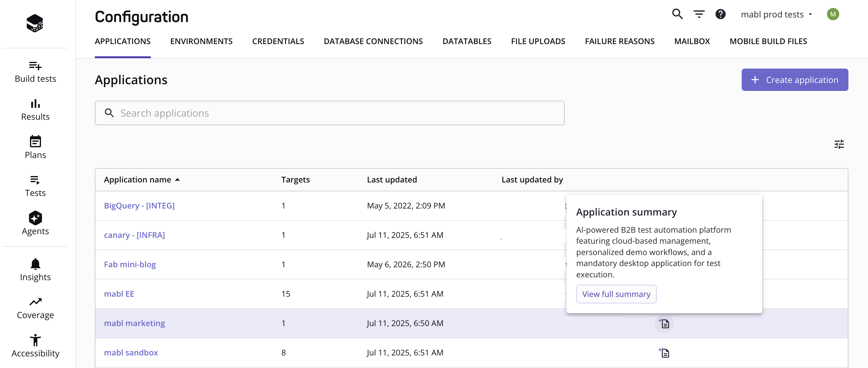
Task: Open the mabl marketing application
Action: (x=135, y=323)
